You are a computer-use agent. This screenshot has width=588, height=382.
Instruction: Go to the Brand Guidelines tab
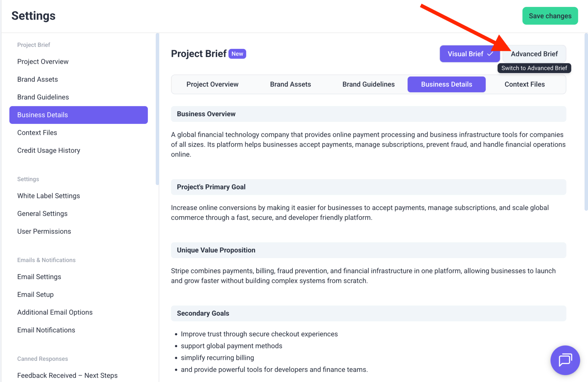point(368,84)
